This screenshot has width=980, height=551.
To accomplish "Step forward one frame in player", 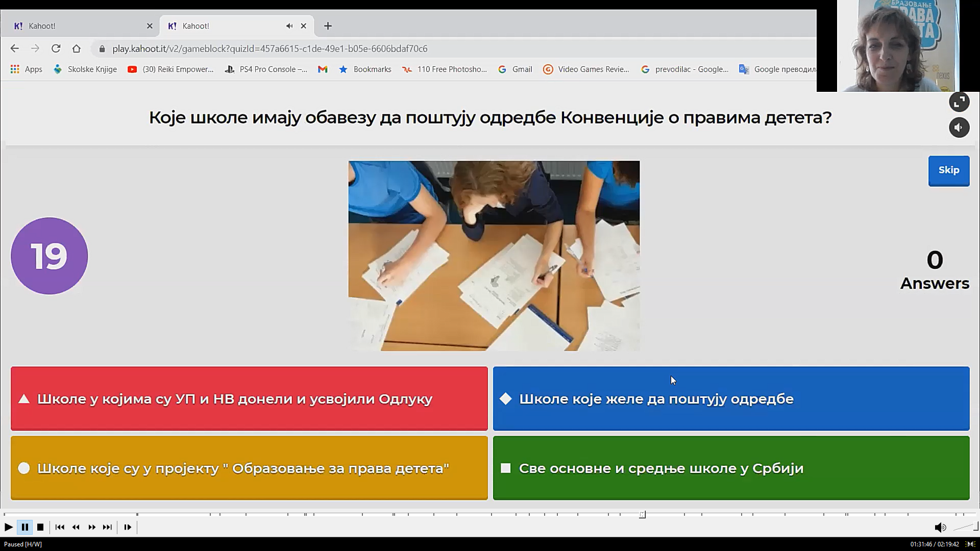I will point(128,527).
